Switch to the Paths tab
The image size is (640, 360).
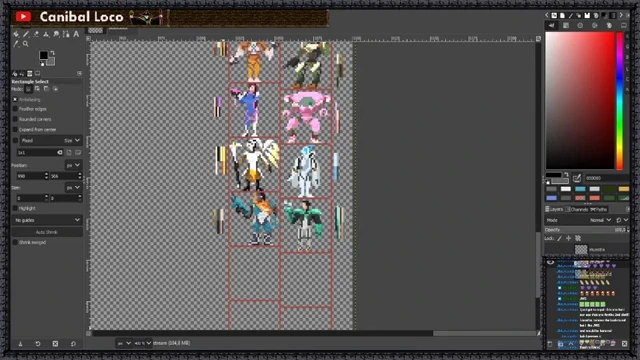[x=599, y=209]
